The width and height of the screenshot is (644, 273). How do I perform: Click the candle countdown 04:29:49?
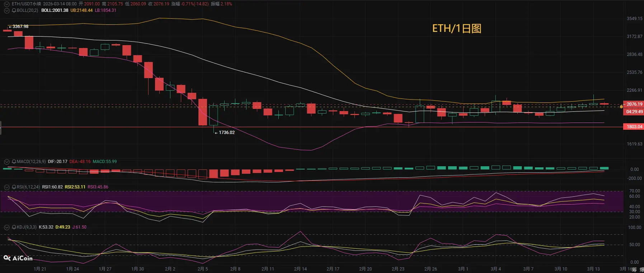(634, 112)
